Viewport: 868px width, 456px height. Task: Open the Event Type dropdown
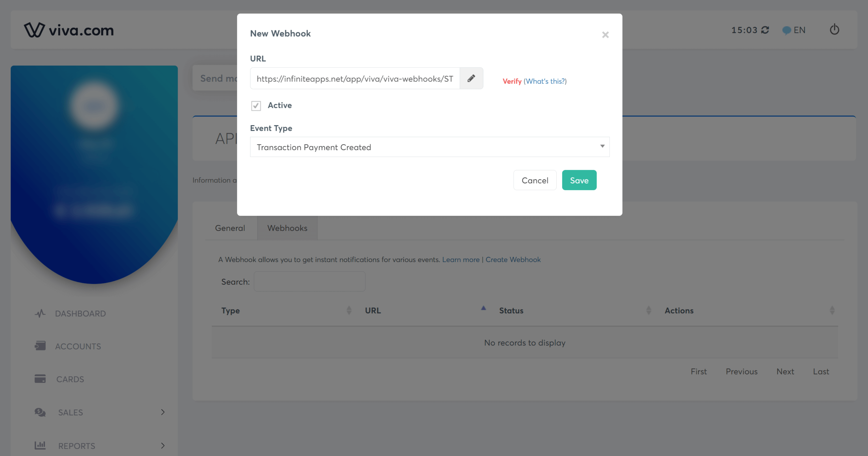430,147
